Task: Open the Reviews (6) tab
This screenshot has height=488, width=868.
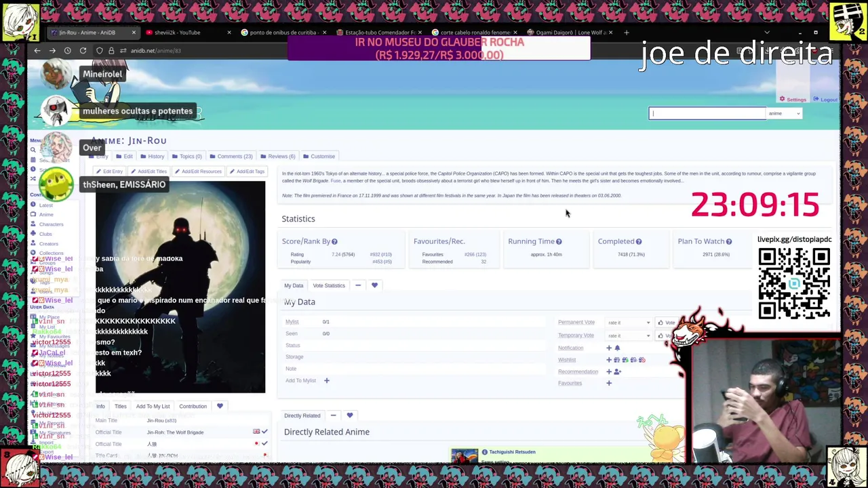Action: (278, 157)
